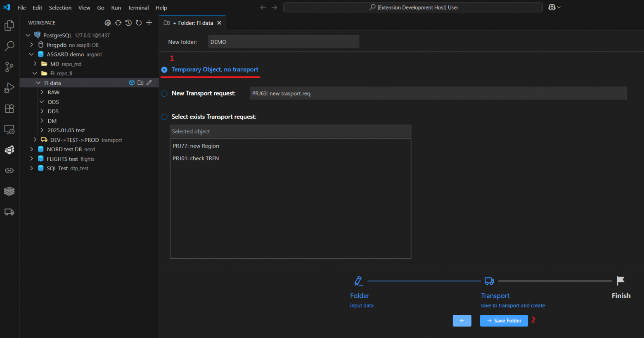Open the Search view in activity bar

[9, 46]
